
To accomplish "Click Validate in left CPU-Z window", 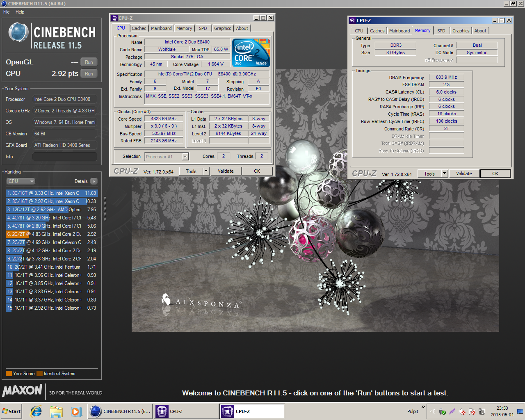I will tap(226, 171).
